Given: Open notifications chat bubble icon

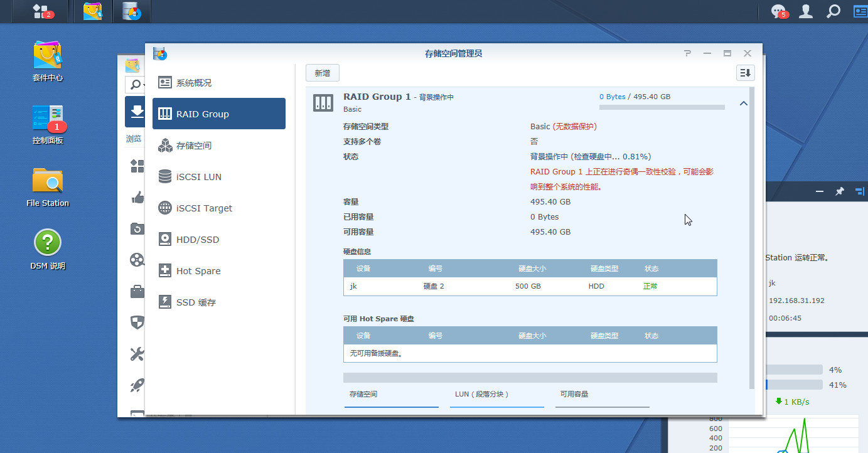Looking at the screenshot, I should point(779,11).
